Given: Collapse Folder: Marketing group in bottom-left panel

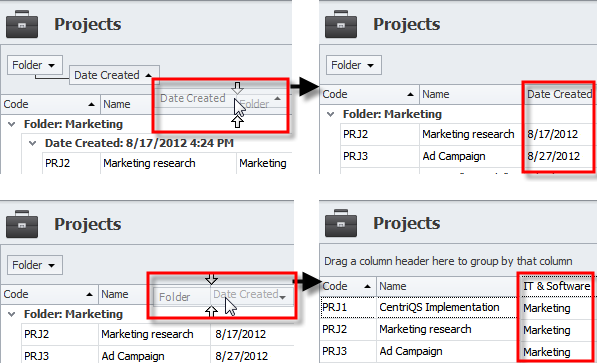Looking at the screenshot, I should click(12, 314).
